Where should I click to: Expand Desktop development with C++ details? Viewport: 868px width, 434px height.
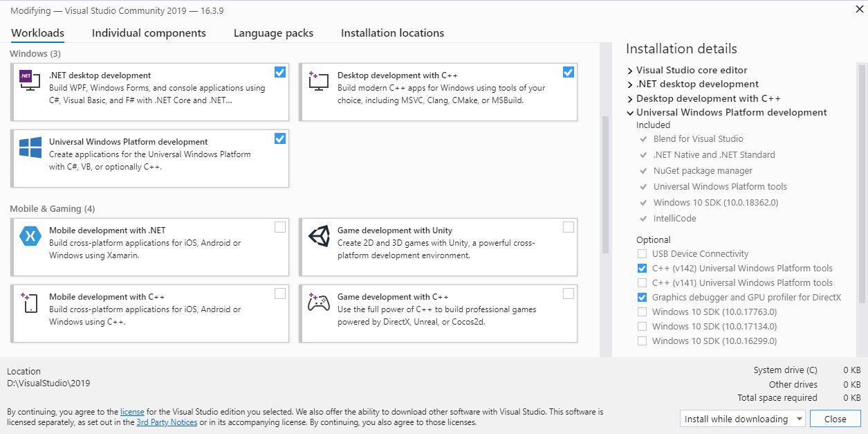630,99
